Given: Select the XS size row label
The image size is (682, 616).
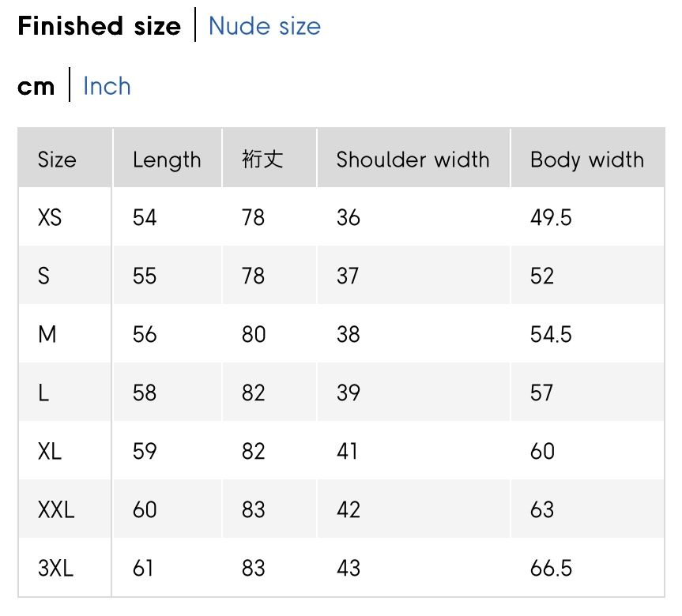Looking at the screenshot, I should (50, 217).
